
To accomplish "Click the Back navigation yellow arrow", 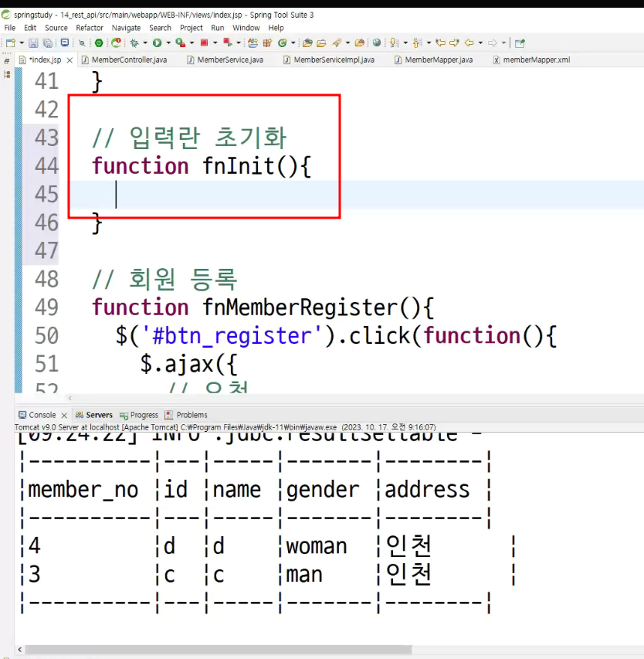I will tap(469, 42).
